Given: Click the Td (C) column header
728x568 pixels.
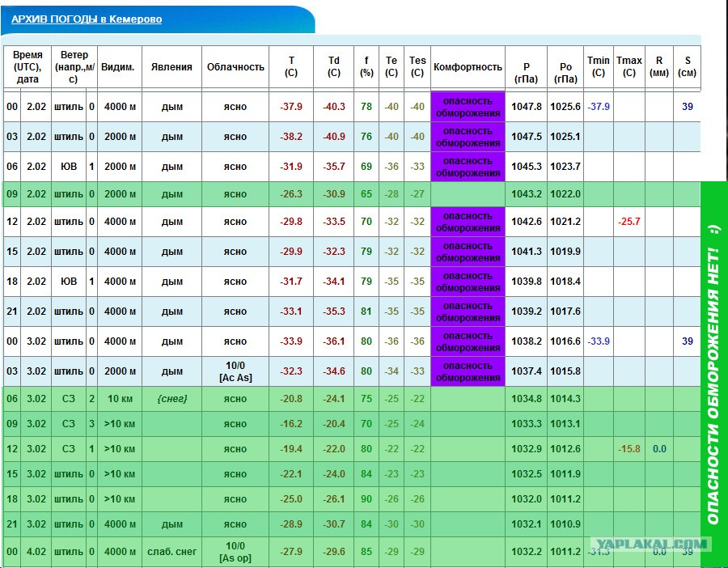Looking at the screenshot, I should (x=334, y=66).
